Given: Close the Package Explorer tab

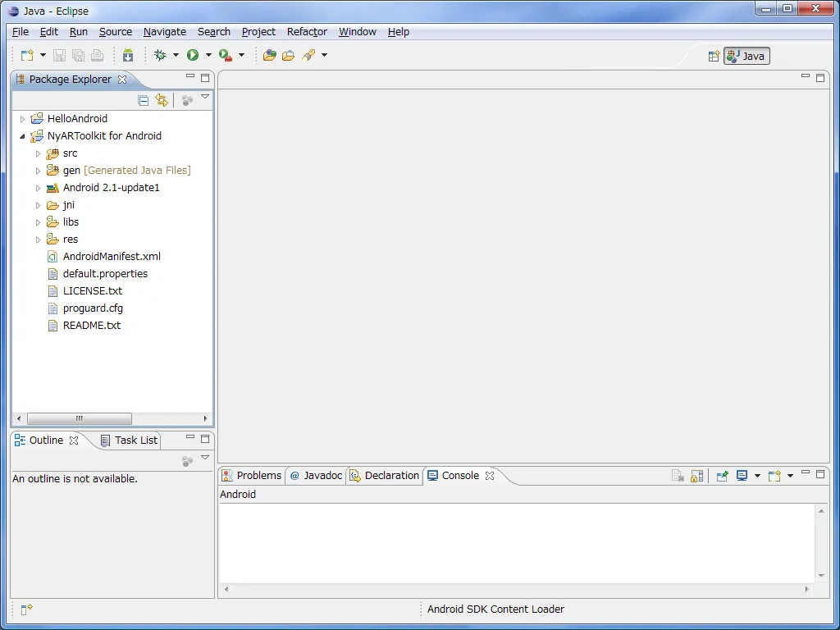Looking at the screenshot, I should pyautogui.click(x=122, y=80).
